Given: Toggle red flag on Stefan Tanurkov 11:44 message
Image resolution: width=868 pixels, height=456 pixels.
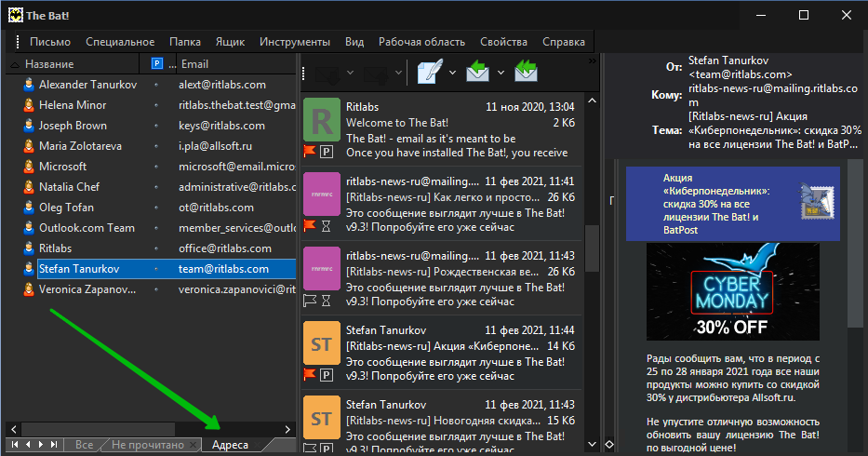Looking at the screenshot, I should point(310,374).
